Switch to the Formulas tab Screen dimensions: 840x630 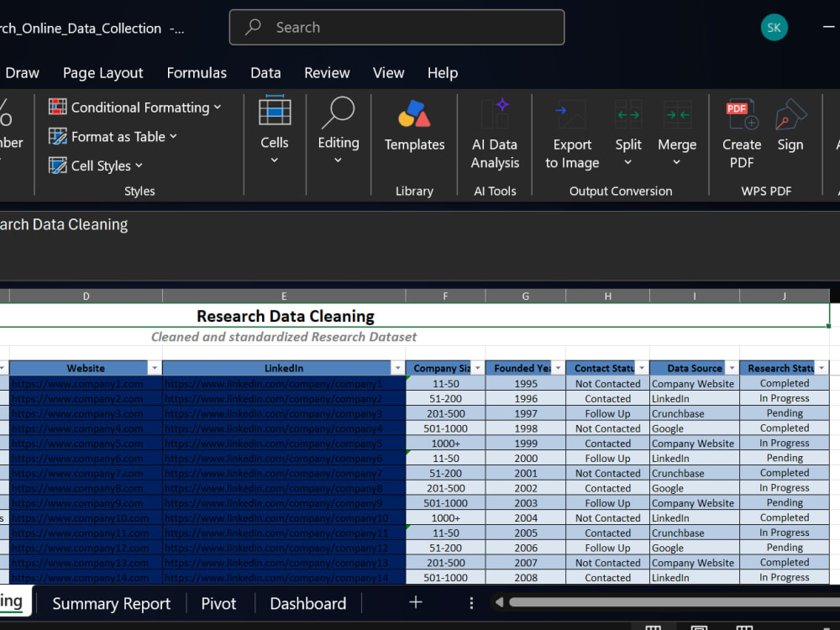[197, 73]
